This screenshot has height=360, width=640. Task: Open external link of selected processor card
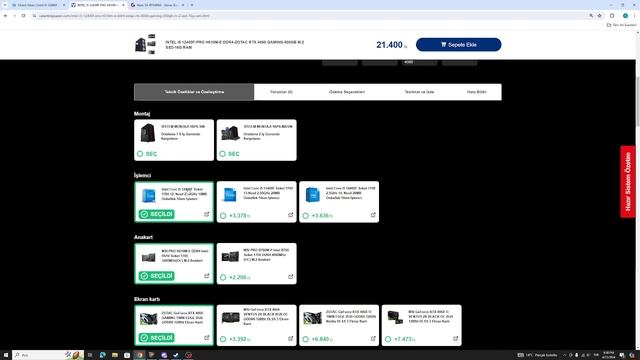tap(207, 214)
